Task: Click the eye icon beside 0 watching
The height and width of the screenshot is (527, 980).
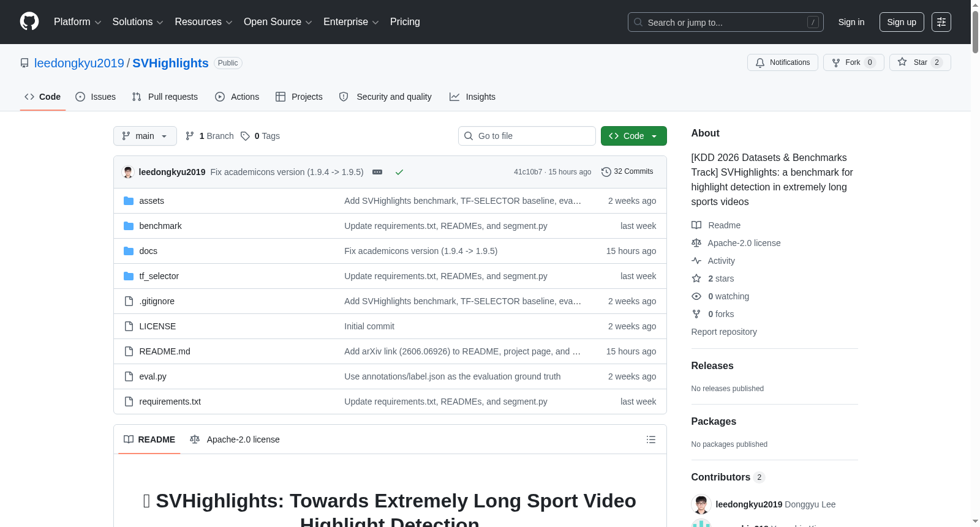Action: pyautogui.click(x=696, y=296)
